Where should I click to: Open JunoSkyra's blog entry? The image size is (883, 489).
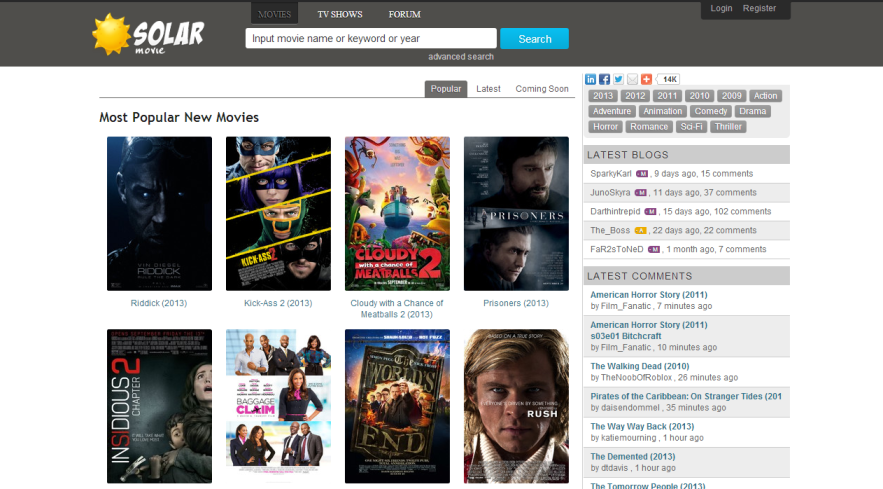click(686, 193)
